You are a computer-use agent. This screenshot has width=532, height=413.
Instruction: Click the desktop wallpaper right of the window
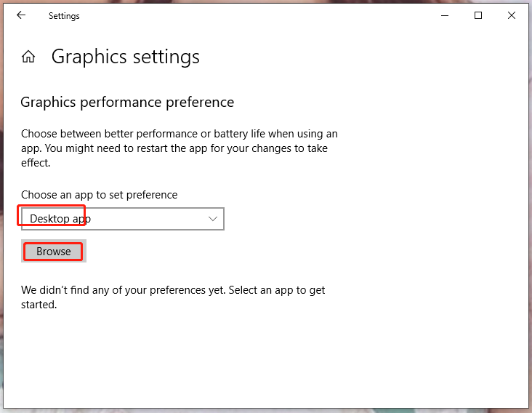tap(530, 218)
